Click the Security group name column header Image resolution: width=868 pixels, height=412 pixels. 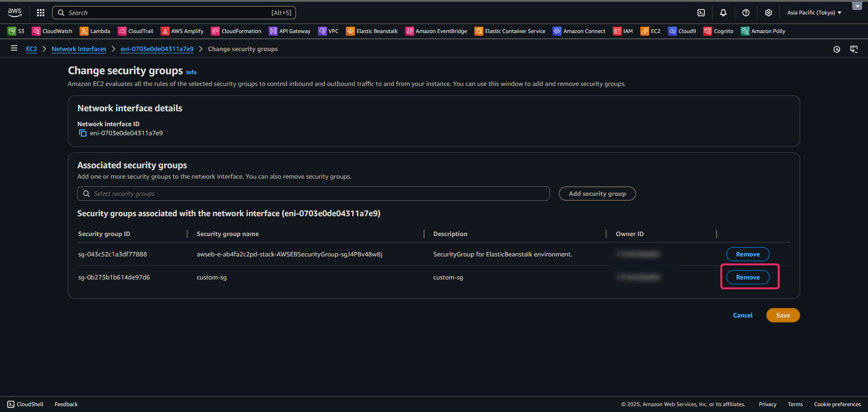228,234
